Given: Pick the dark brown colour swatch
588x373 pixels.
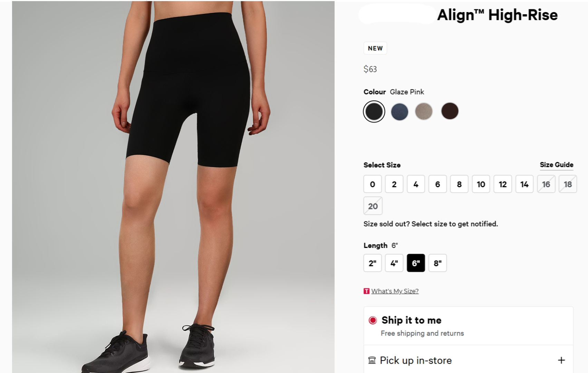Looking at the screenshot, I should tap(450, 111).
